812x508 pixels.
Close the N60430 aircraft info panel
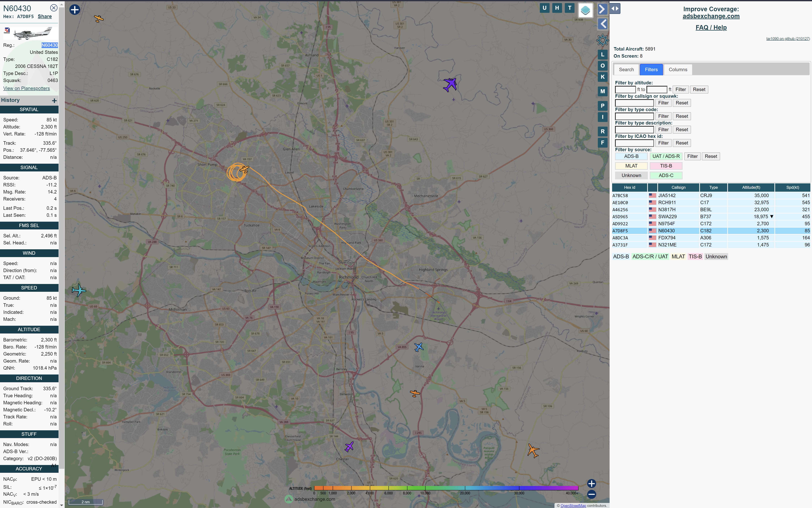[53, 8]
